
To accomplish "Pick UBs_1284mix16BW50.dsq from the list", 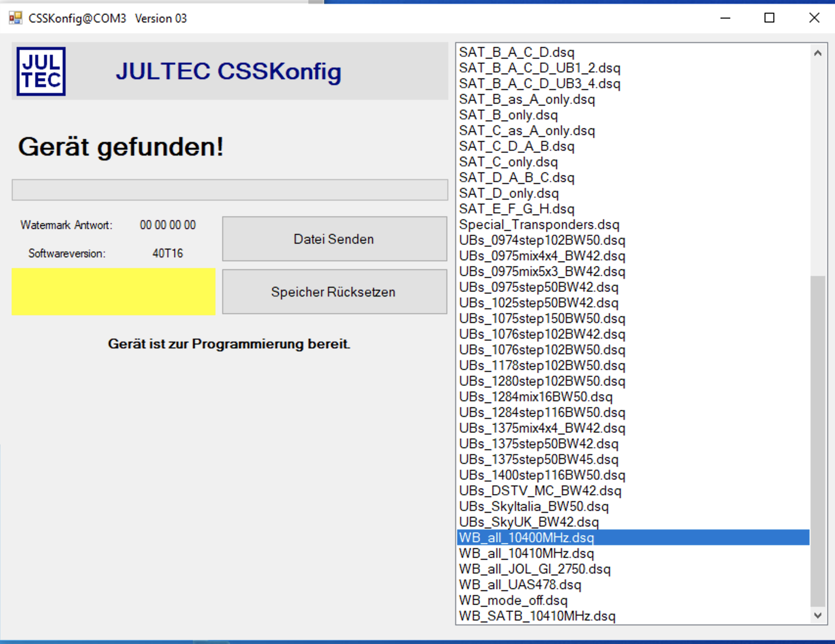I will click(x=535, y=397).
